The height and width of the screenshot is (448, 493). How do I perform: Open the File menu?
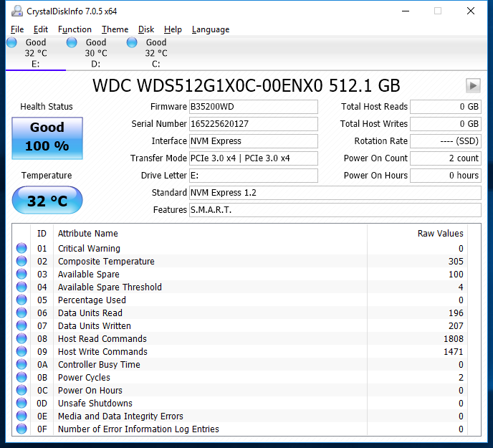(17, 29)
